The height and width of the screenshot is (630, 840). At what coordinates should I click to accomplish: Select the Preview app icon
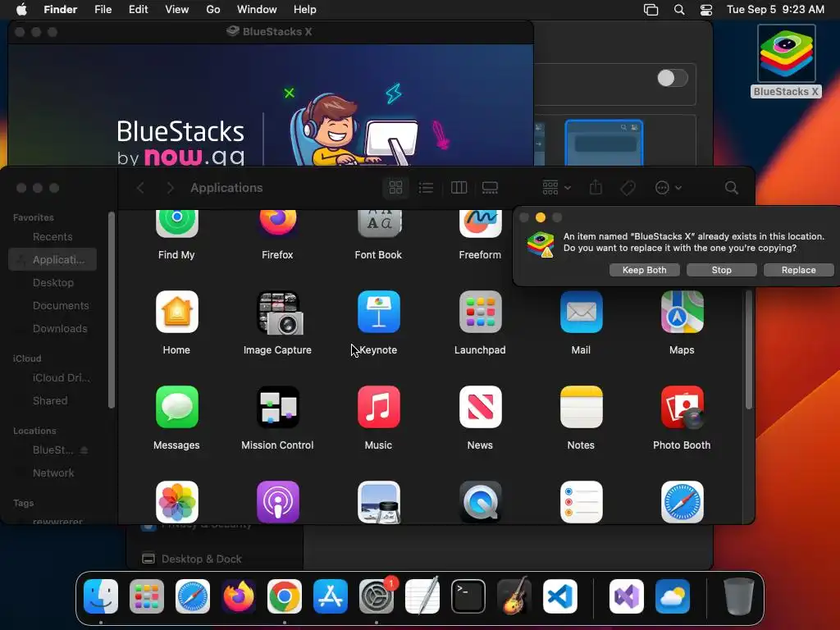(x=379, y=502)
